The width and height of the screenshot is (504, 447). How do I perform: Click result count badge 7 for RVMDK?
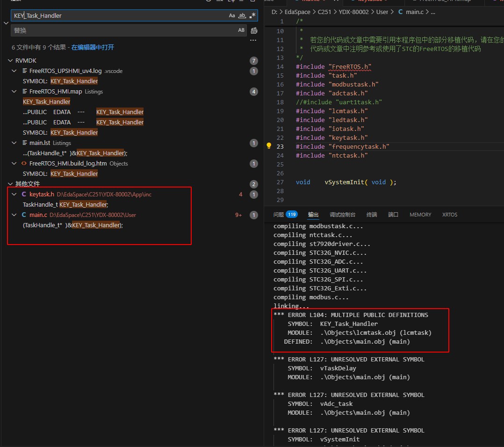click(253, 61)
